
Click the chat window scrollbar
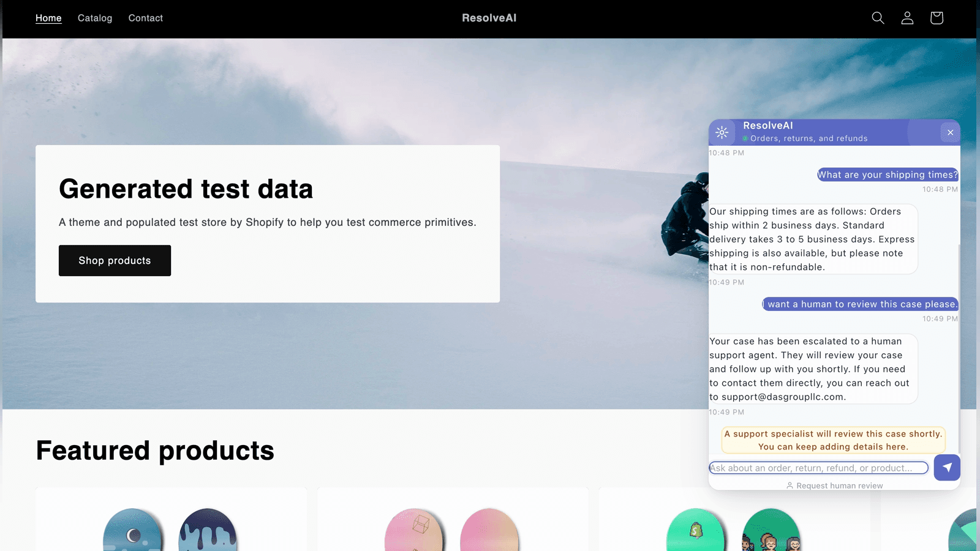click(959, 349)
